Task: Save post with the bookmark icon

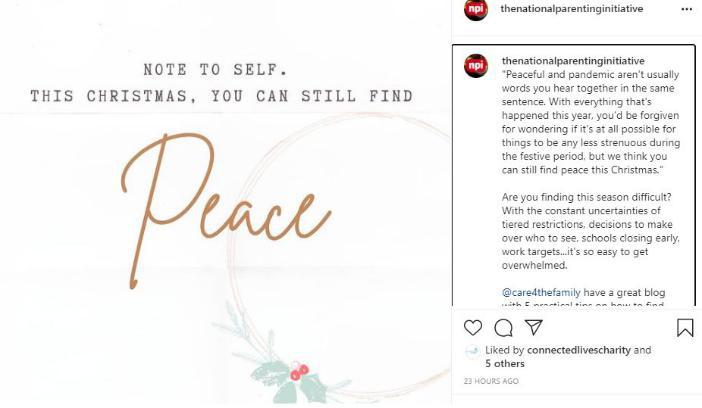Action: pos(685,327)
